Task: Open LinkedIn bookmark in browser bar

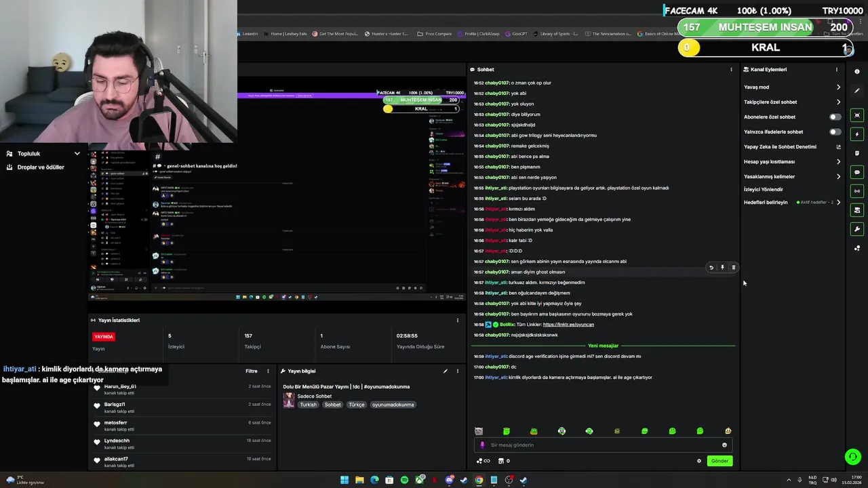Action: pos(248,34)
